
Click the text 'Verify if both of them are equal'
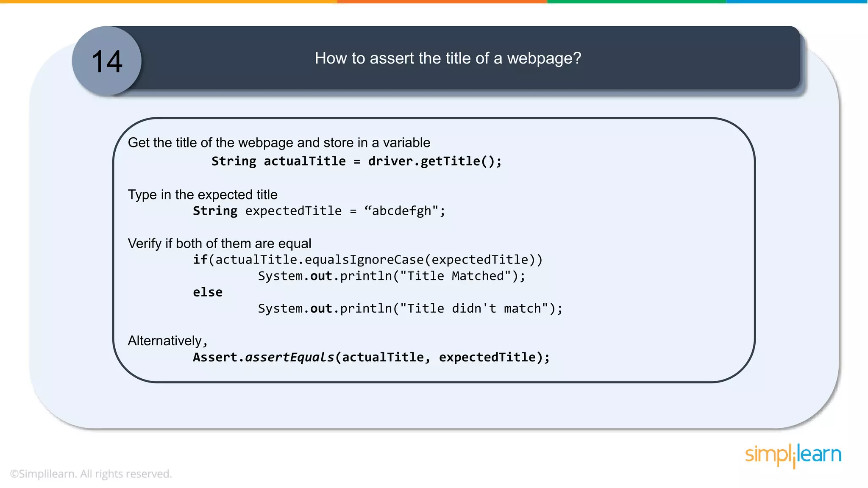220,244
